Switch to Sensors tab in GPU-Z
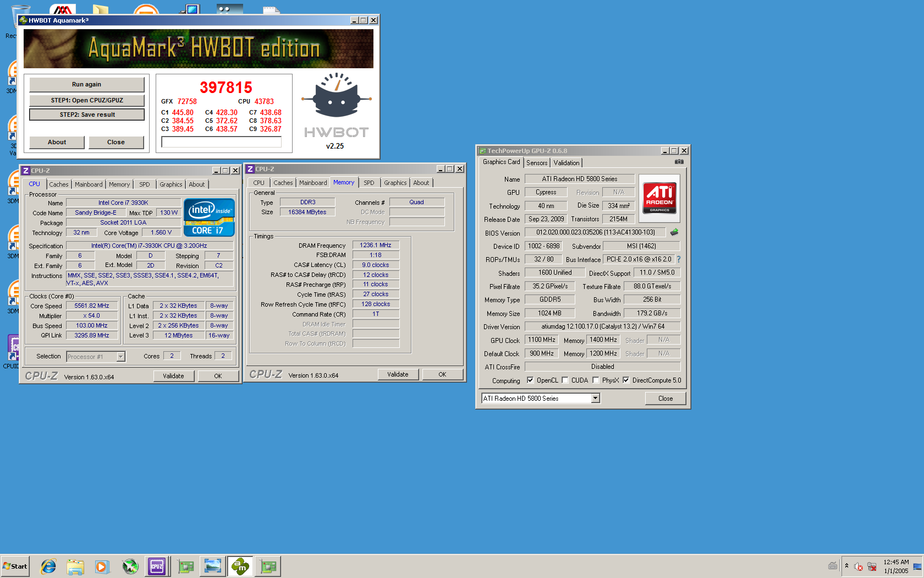This screenshot has height=578, width=924. click(x=537, y=163)
